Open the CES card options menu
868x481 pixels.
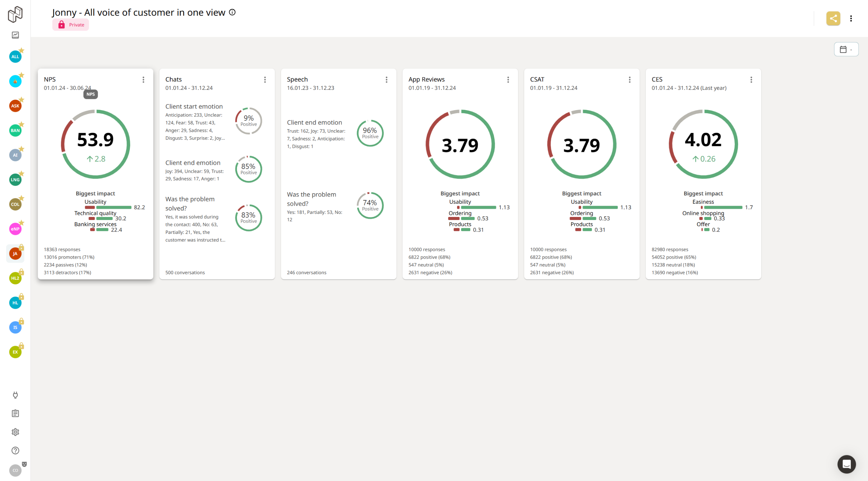751,80
